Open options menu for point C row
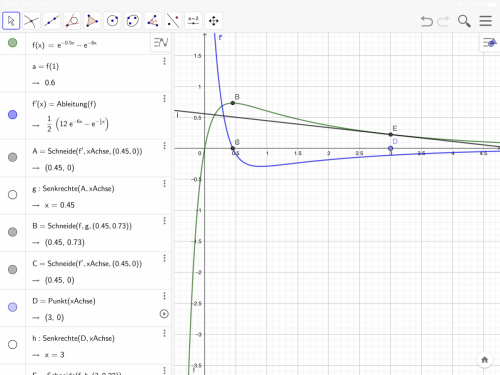Image resolution: width=500 pixels, height=375 pixels. 164,258
